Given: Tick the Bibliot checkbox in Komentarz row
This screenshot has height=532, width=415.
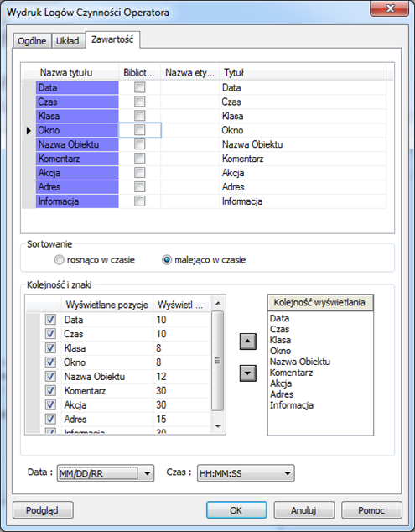Looking at the screenshot, I should (139, 159).
